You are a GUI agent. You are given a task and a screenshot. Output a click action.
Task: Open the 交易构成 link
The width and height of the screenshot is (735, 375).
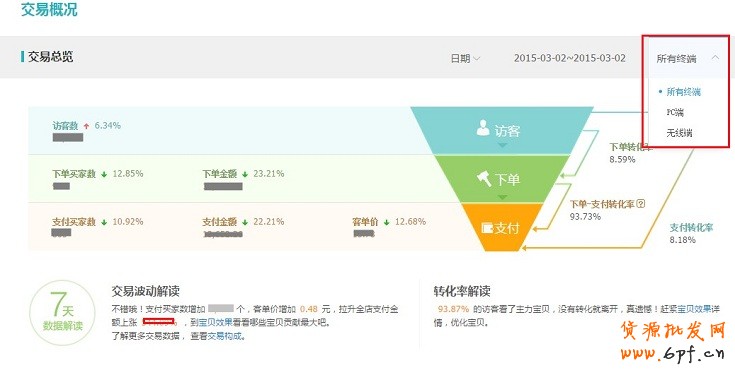(225, 336)
